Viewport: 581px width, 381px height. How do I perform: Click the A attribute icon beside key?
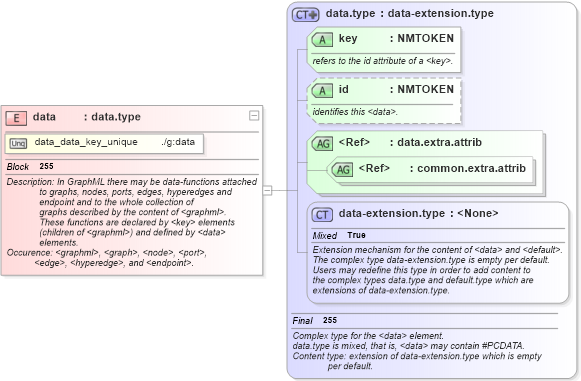pyautogui.click(x=322, y=39)
